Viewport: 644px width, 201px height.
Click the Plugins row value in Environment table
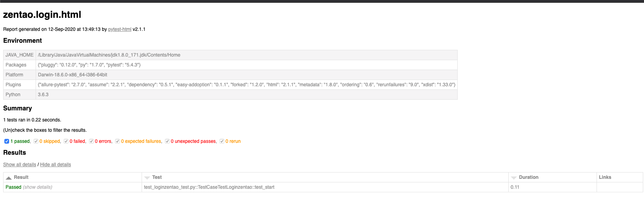coord(246,85)
